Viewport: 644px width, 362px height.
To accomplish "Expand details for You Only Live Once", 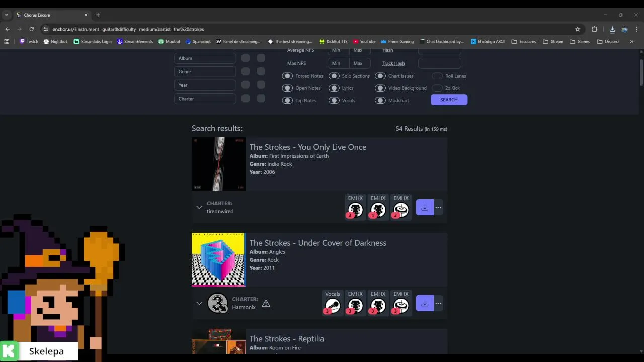I will (x=199, y=207).
